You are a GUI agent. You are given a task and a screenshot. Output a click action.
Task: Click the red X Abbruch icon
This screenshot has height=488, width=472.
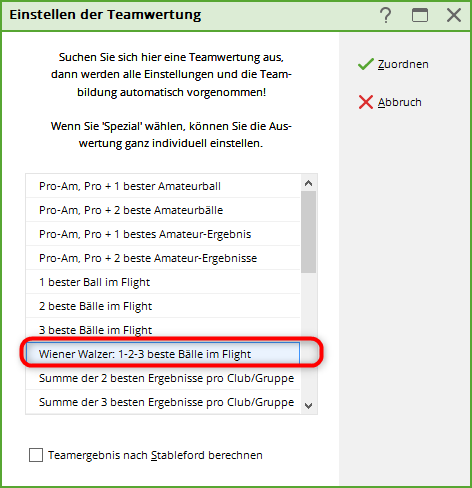click(366, 102)
